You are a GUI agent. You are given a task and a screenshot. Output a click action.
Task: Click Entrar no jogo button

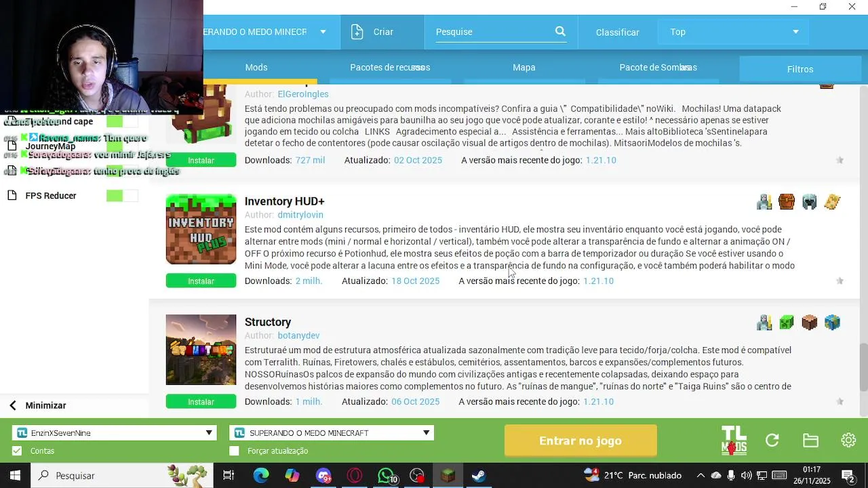580,441
